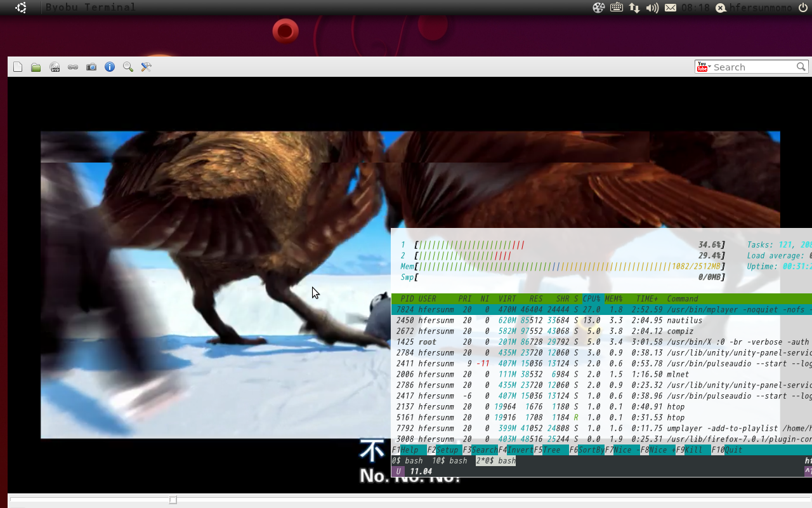Sort htop by the PID column header
812x508 pixels.
pos(407,298)
